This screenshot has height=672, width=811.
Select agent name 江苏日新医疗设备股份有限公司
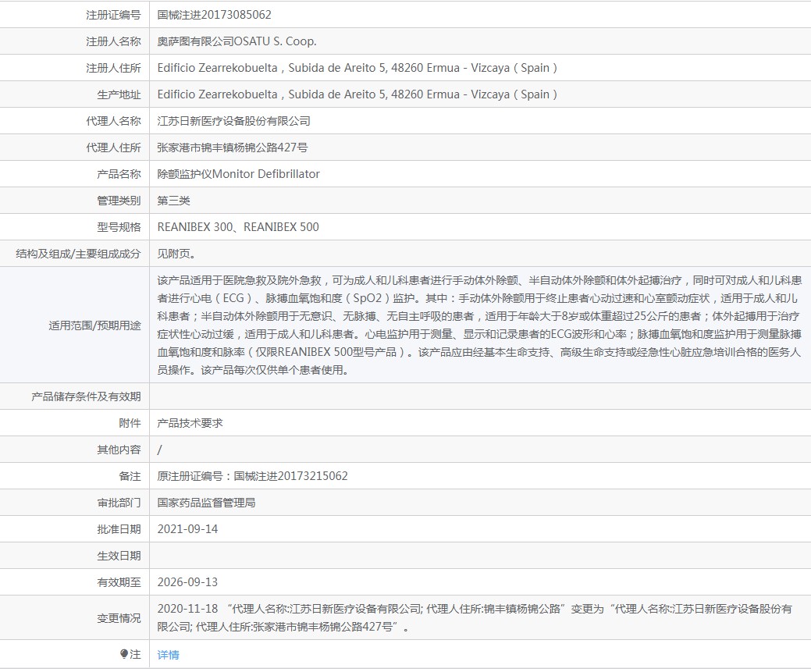234,121
